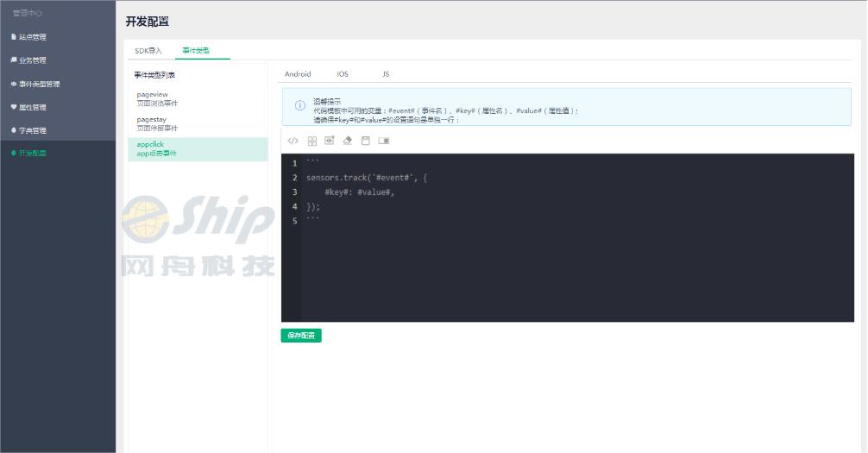Switch to the SDK导入 tab
The width and height of the screenshot is (868, 453).
148,50
